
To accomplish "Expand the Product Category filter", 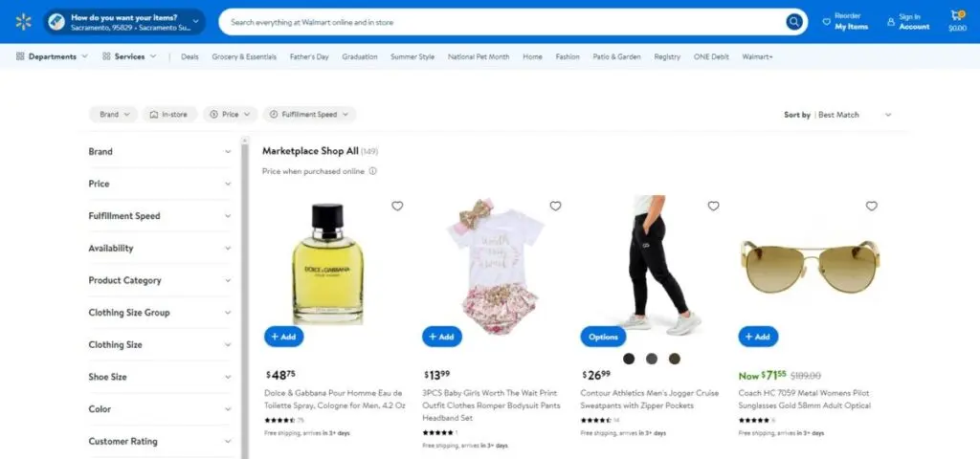I will pyautogui.click(x=160, y=280).
